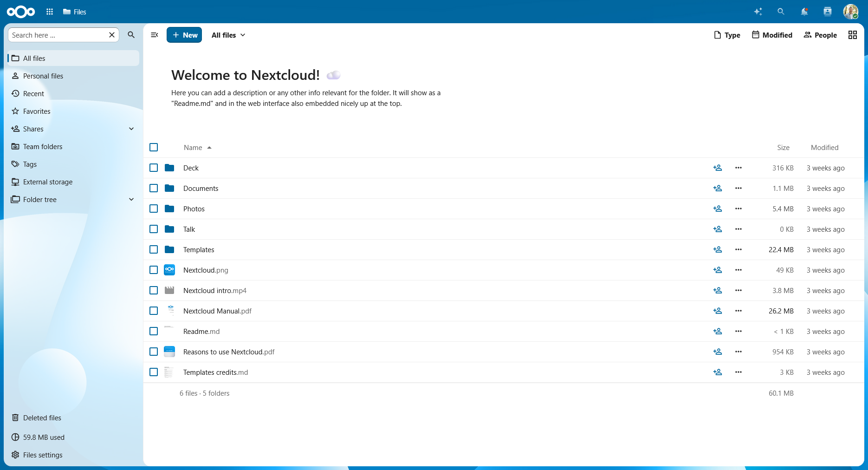Share Nextcloud intro.mp4
Screen dimensions: 868x470
click(718, 290)
